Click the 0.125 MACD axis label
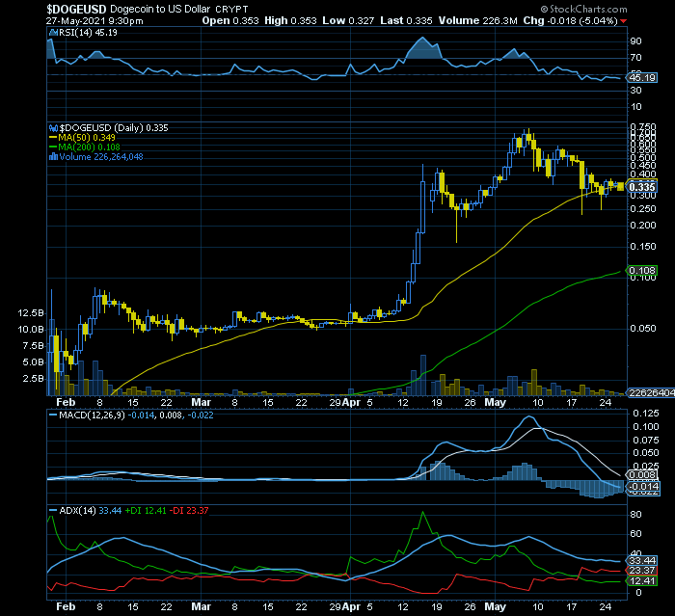Screen dimensions: 675x616 tap(646, 414)
